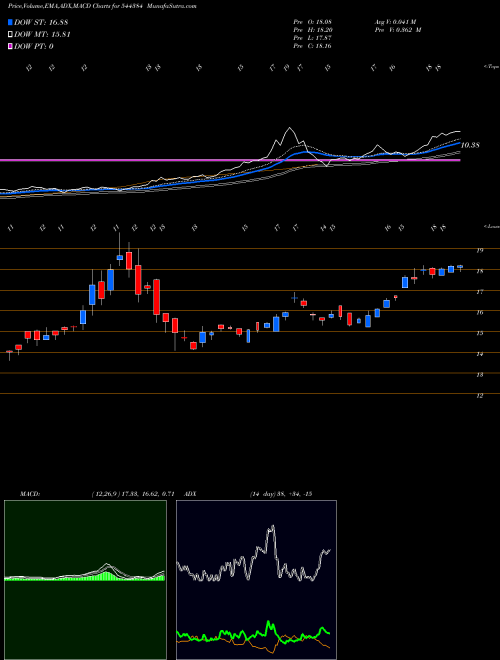
Task: Click the 'ADX' panel heading
Action: (191, 494)
